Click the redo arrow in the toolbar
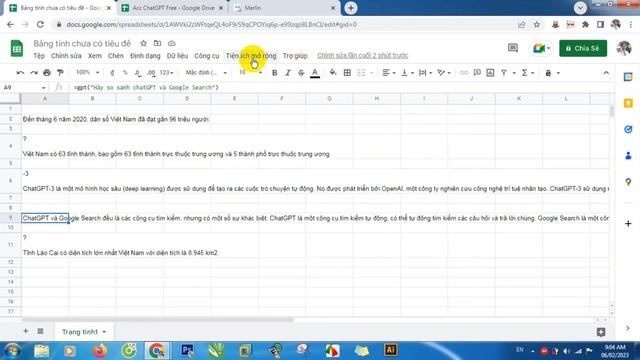Screen dimensions: 640x360 click(34, 73)
